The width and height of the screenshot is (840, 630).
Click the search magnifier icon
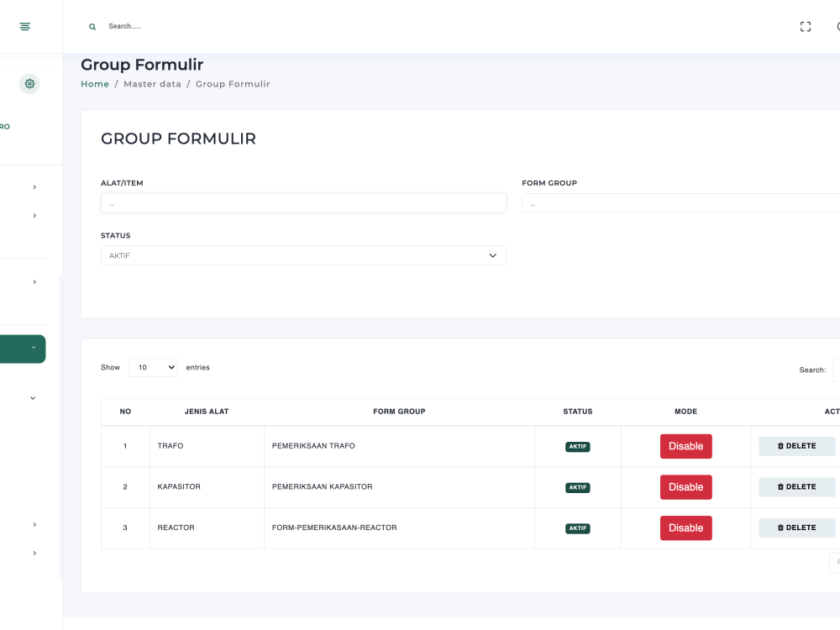point(92,26)
